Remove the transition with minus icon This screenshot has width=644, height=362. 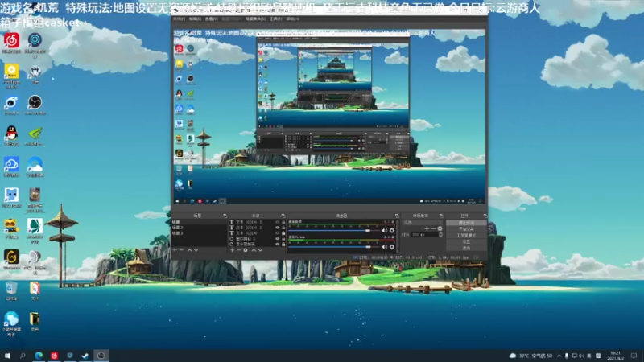click(433, 228)
